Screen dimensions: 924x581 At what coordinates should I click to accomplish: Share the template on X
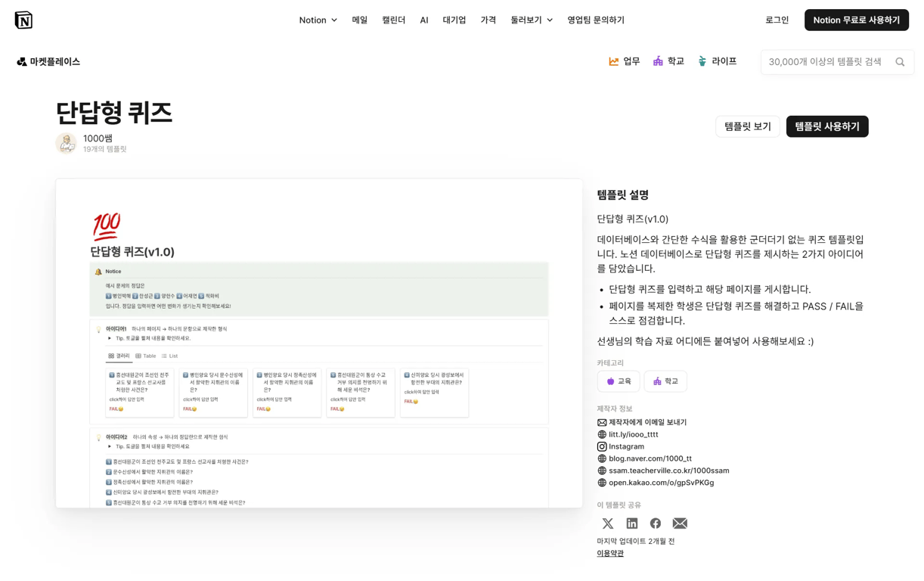pyautogui.click(x=608, y=524)
